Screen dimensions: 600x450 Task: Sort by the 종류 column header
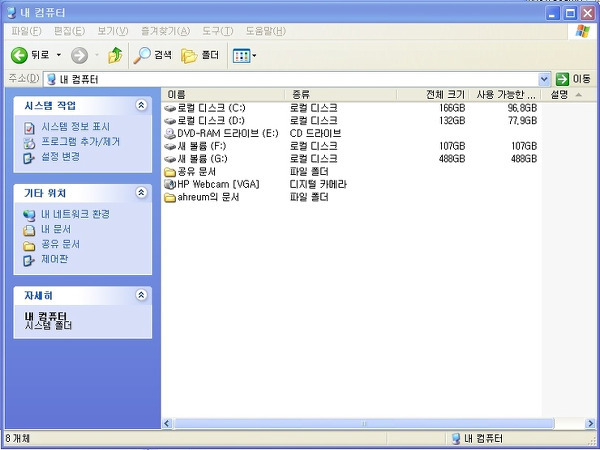coord(341,95)
